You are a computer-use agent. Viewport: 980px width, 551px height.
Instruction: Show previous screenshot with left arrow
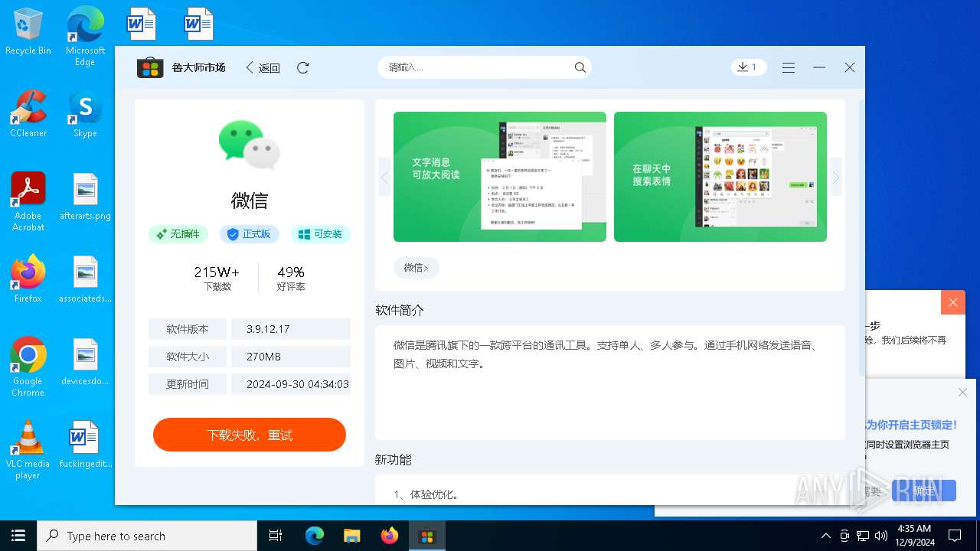pyautogui.click(x=384, y=178)
